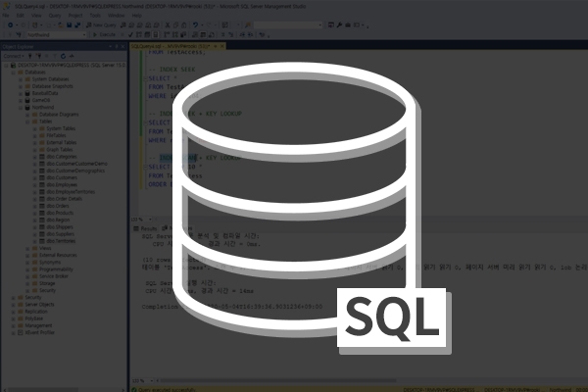Open the editor zoom percentage dropdown below the query
Viewport: 588px width, 392px height.
(141, 220)
